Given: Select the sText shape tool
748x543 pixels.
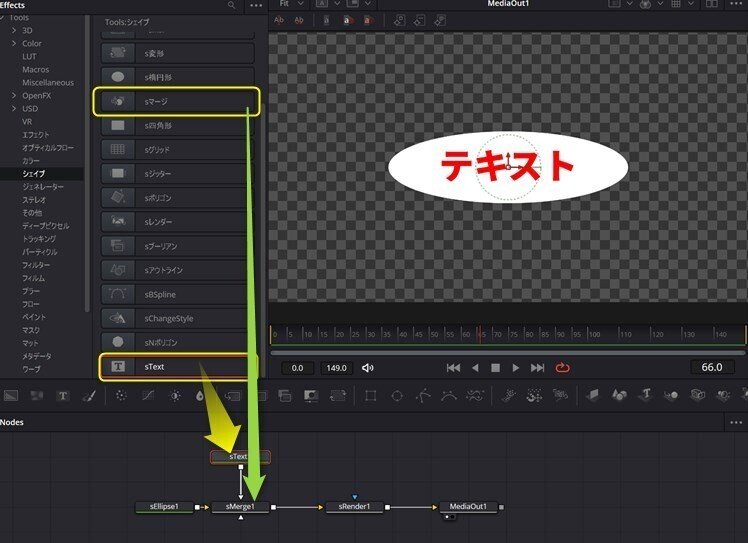Looking at the screenshot, I should [177, 366].
